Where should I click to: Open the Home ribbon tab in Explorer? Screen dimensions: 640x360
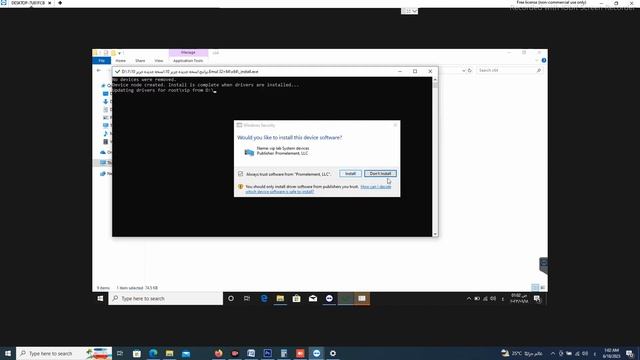120,60
